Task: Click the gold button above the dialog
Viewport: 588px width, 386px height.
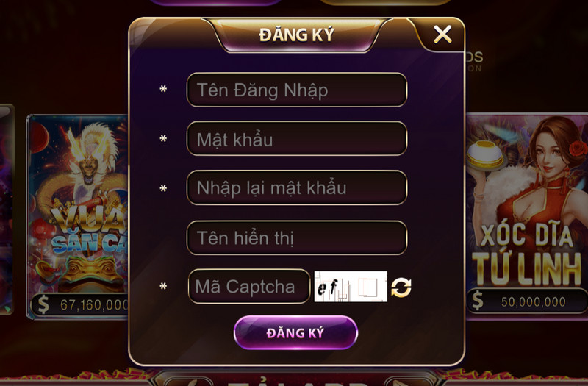Action: point(385,2)
